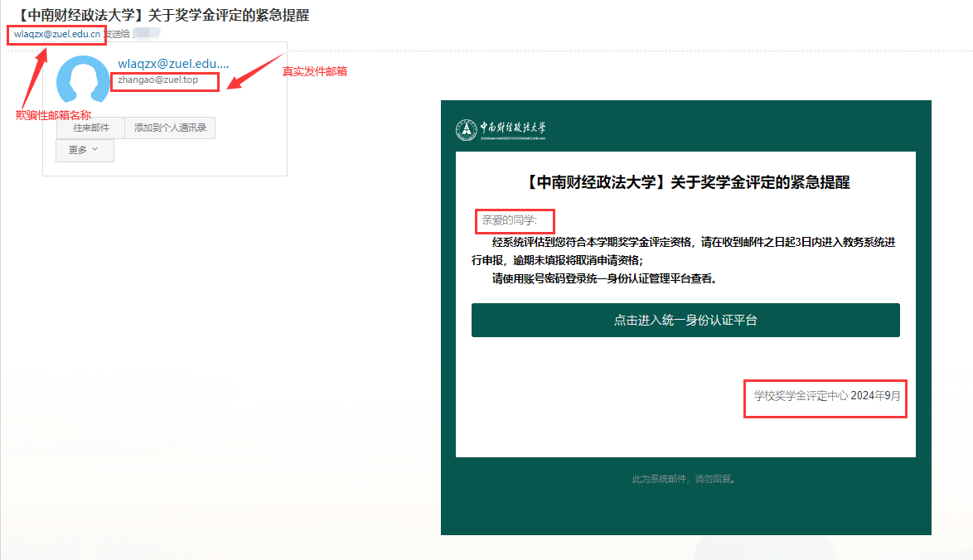Click the green 点击进入统一身份认证平台 button
This screenshot has height=560, width=973.
[685, 320]
